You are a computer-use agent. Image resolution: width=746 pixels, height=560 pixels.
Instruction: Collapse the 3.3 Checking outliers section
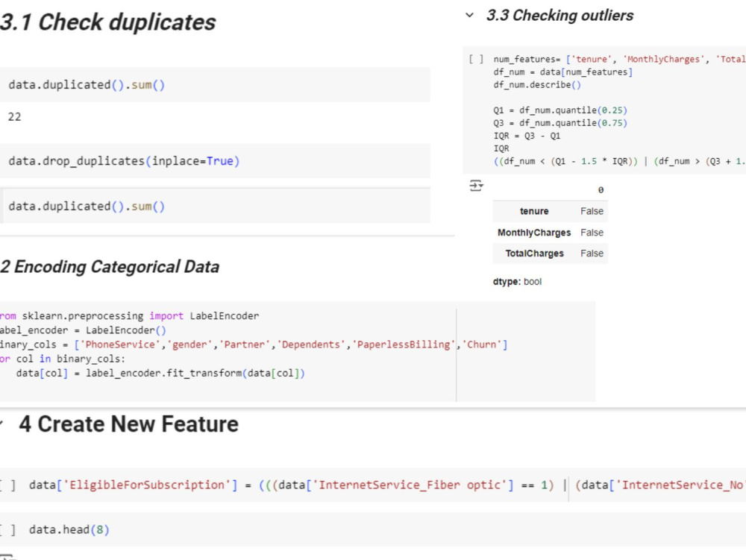click(469, 15)
